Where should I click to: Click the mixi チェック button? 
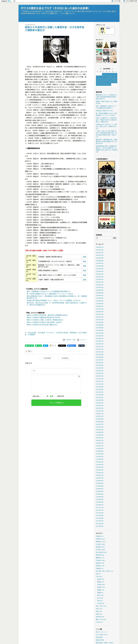pyautogui.click(x=53, y=346)
